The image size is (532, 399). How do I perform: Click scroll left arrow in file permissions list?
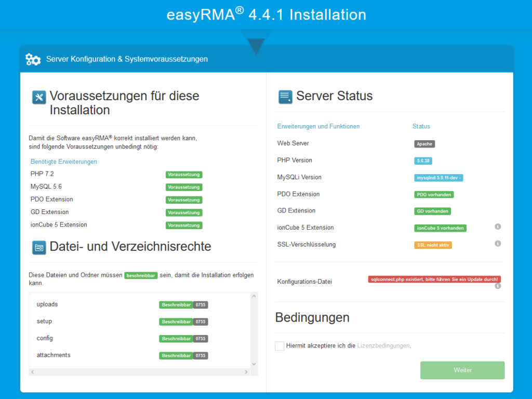[x=33, y=372]
